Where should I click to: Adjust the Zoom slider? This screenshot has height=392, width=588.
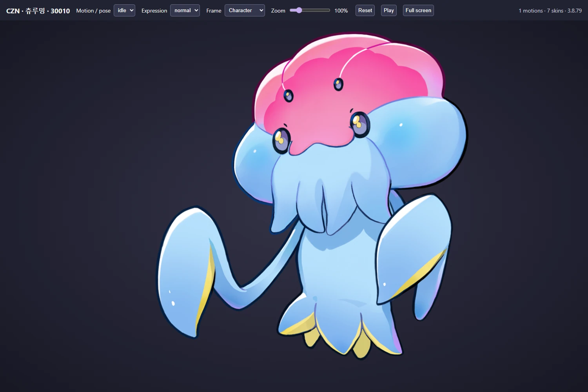pyautogui.click(x=310, y=11)
